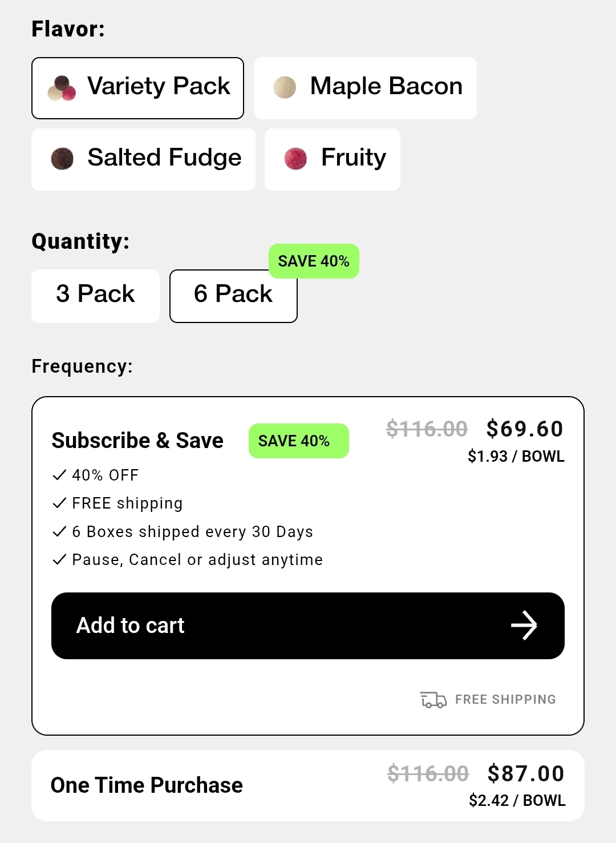The image size is (616, 843).
Task: Click the free shipping truck icon
Action: point(433,699)
